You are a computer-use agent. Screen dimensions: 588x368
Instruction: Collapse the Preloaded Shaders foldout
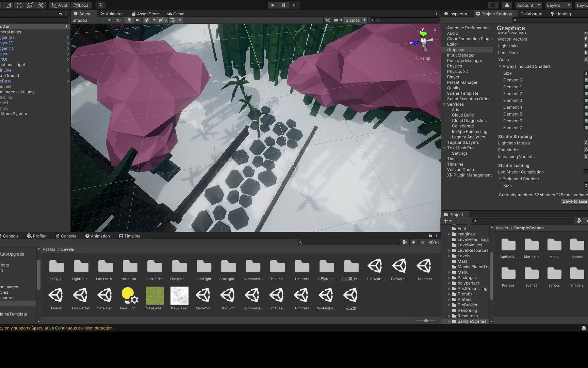point(500,179)
